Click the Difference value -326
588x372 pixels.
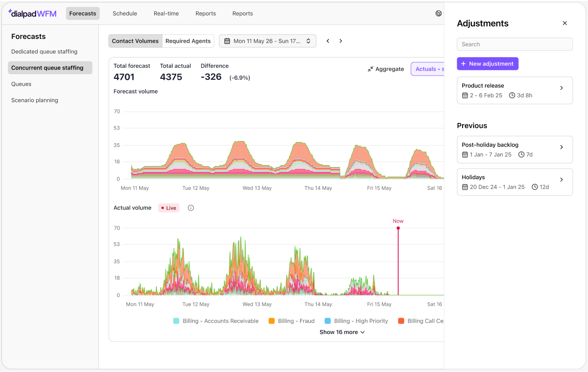211,77
